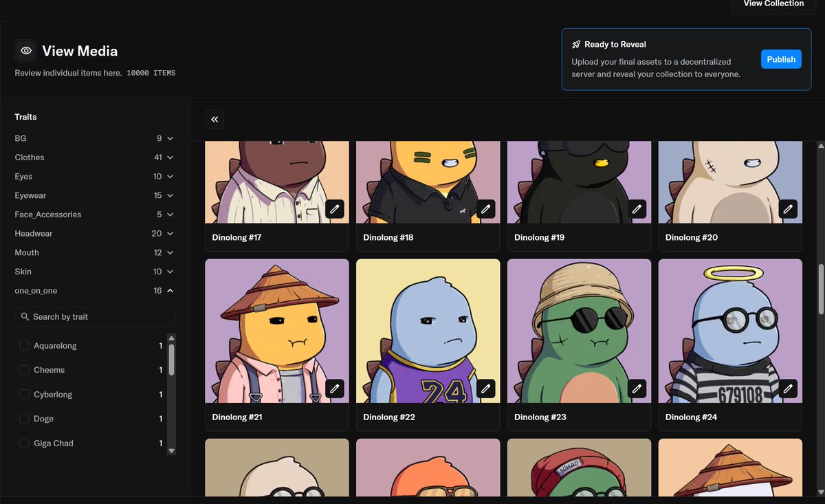This screenshot has height=504, width=825.
Task: Edit Dinolong #22 via pencil icon
Action: point(486,388)
